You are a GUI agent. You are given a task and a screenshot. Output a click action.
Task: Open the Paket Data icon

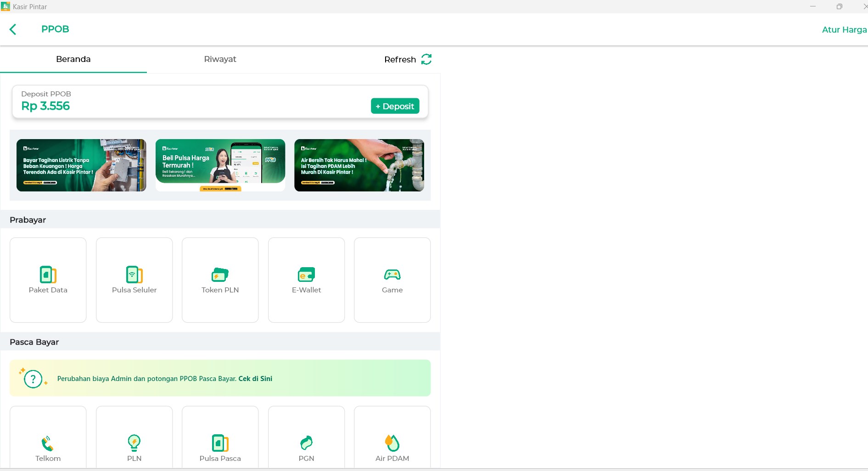(48, 275)
